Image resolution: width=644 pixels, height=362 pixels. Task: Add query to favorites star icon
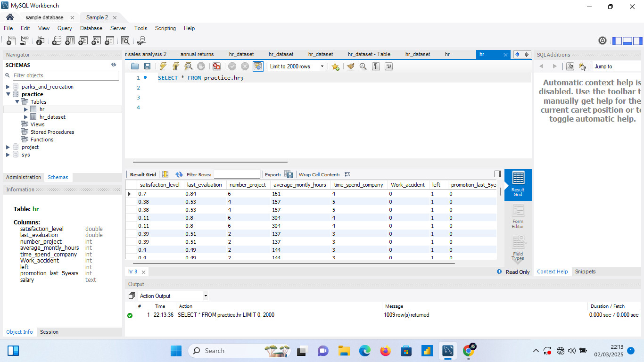pyautogui.click(x=335, y=66)
